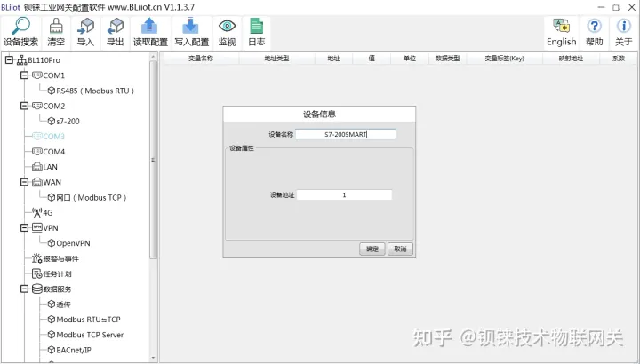Collapse the BL110Pro root node
This screenshot has height=364, width=640.
[9, 59]
